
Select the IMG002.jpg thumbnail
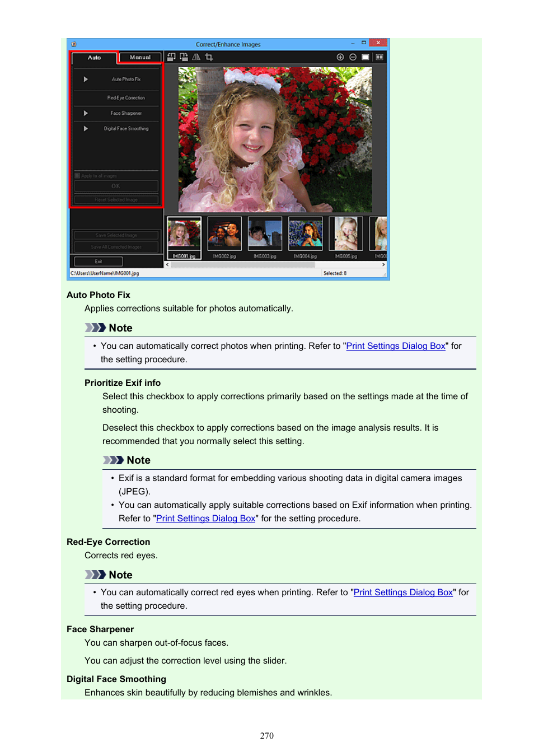pyautogui.click(x=224, y=233)
